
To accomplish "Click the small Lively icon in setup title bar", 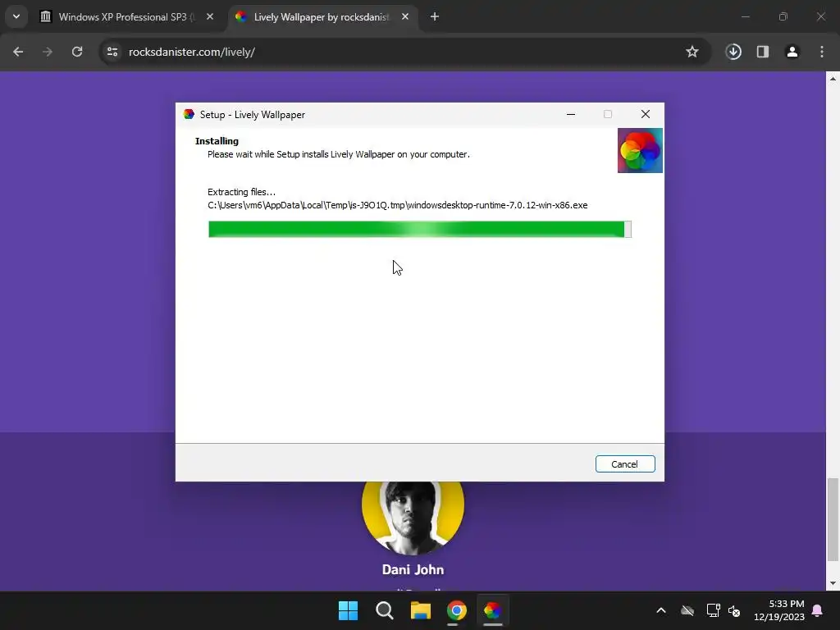I will pyautogui.click(x=189, y=115).
